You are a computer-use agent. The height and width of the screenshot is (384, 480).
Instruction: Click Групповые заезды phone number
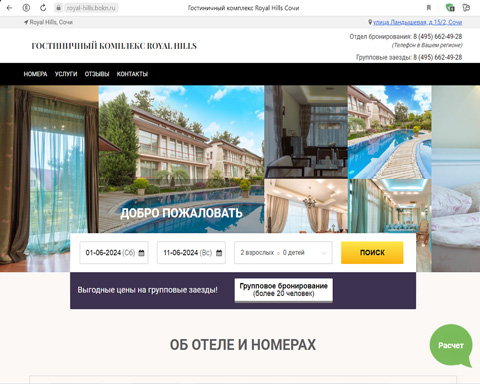point(438,57)
